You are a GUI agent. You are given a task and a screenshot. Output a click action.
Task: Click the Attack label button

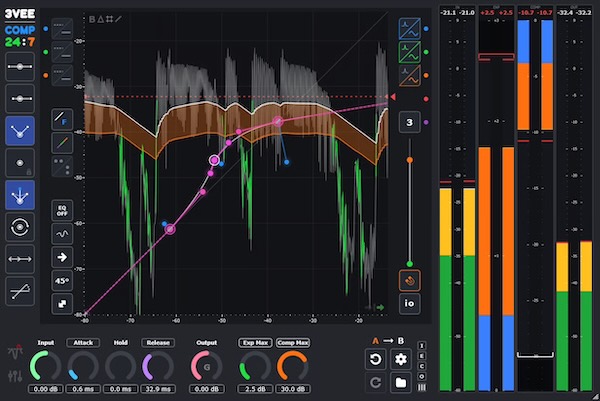[x=83, y=342]
